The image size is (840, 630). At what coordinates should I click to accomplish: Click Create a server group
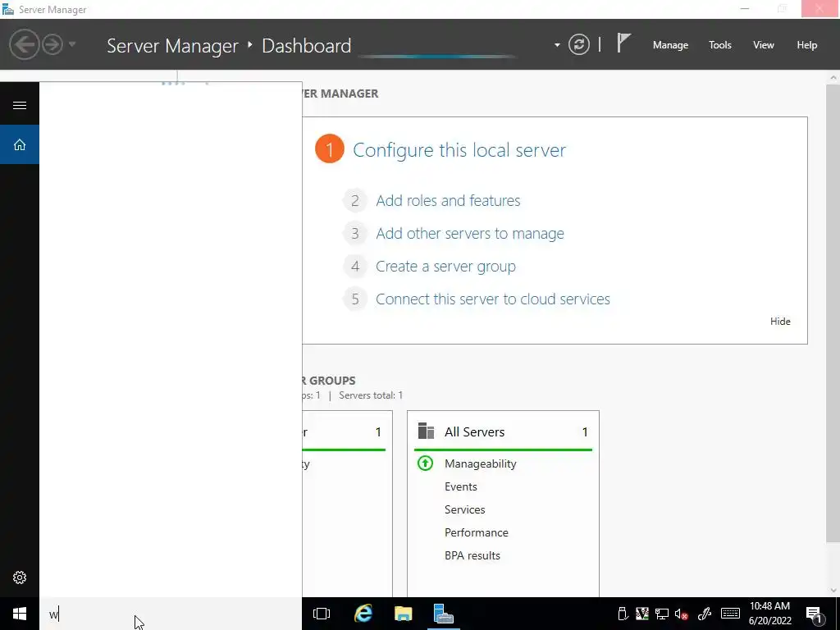coord(445,267)
